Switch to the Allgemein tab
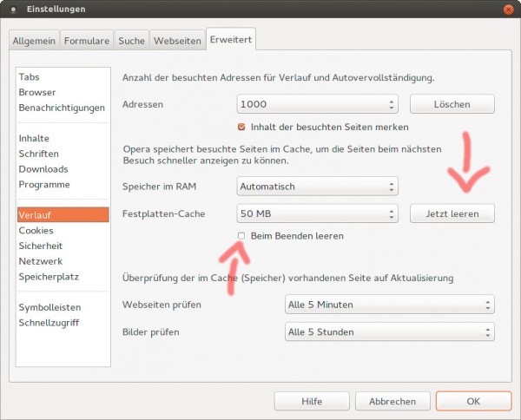Screen dimensions: 521x420 click(34, 41)
